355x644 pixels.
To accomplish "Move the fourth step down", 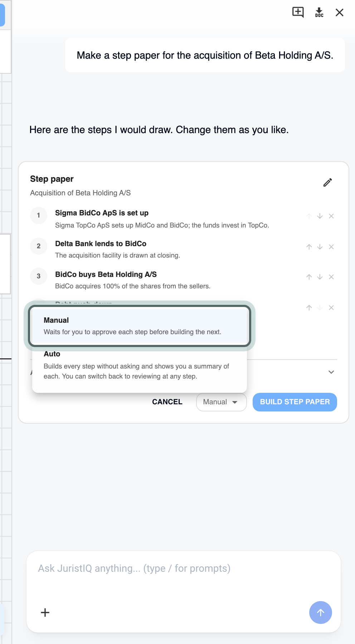I will (x=320, y=308).
